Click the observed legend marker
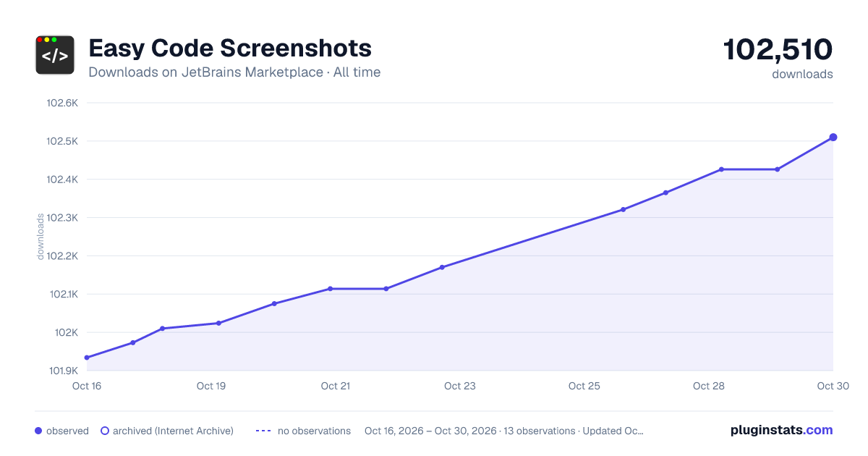Viewport: 868px width, 456px height. point(38,431)
